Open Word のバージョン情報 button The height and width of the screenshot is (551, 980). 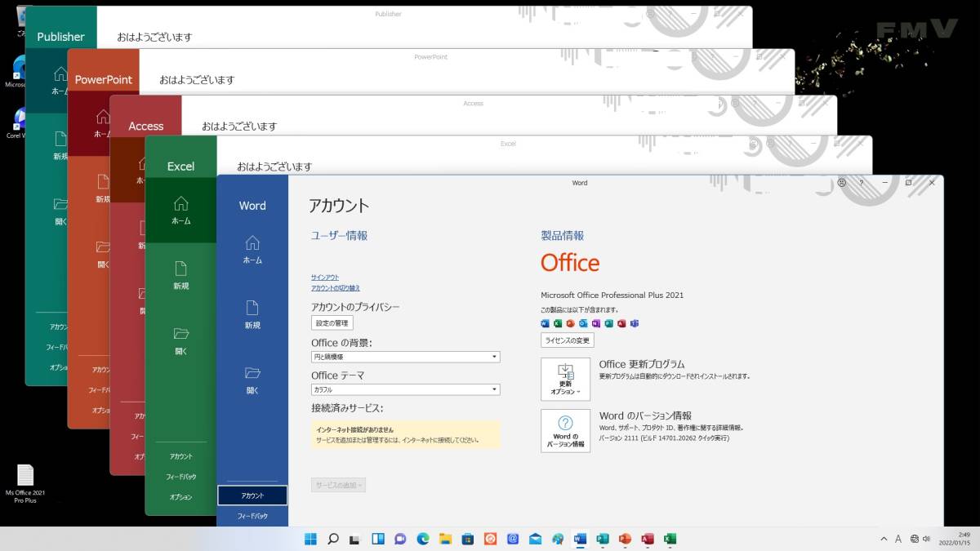[565, 430]
